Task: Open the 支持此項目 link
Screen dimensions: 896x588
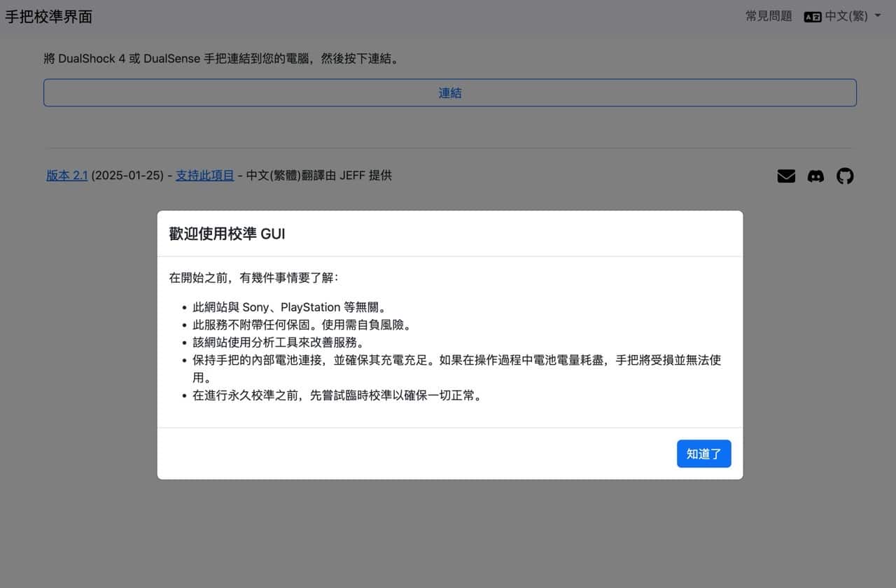Action: 205,176
